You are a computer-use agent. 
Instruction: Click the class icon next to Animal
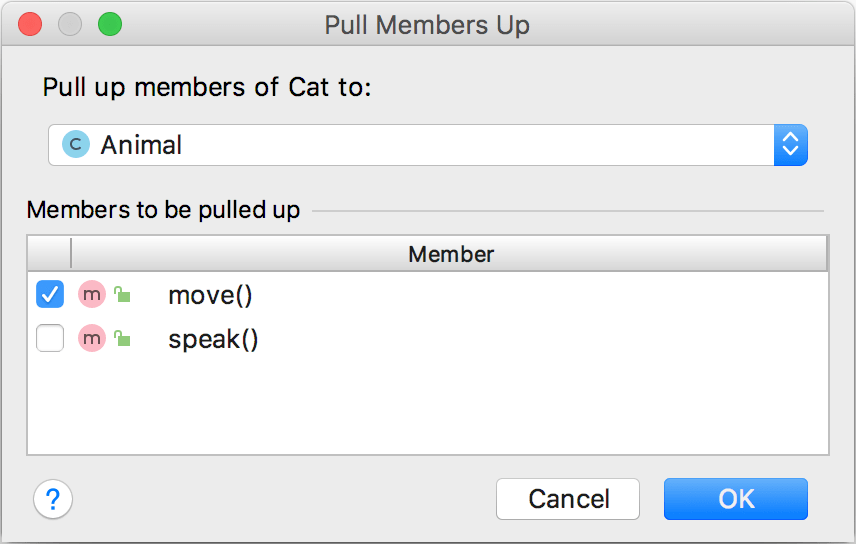(x=75, y=145)
